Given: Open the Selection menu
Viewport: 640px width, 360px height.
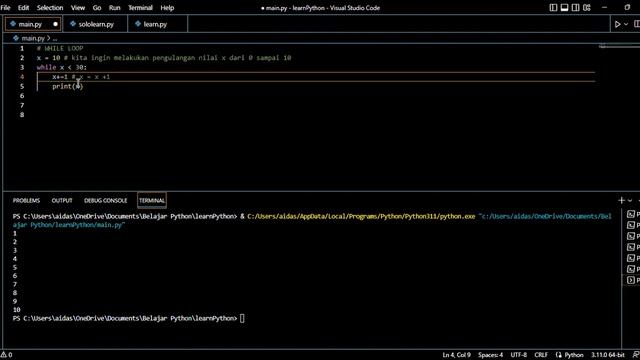Looking at the screenshot, I should [50, 7].
